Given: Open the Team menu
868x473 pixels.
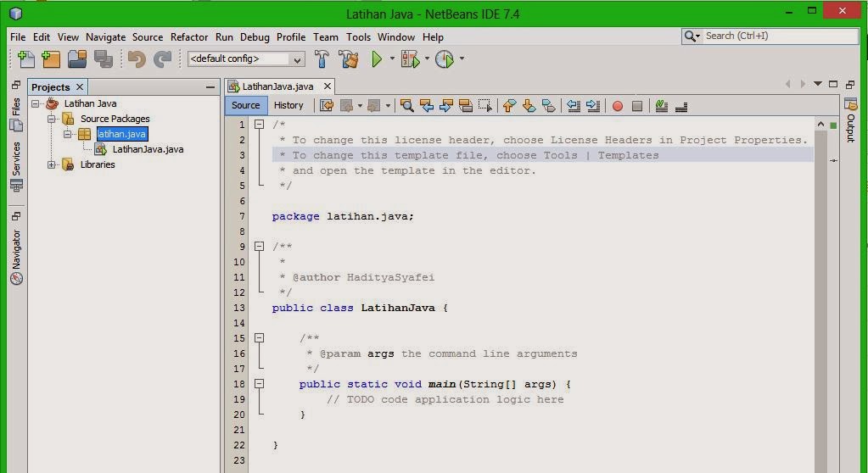Looking at the screenshot, I should click(326, 37).
